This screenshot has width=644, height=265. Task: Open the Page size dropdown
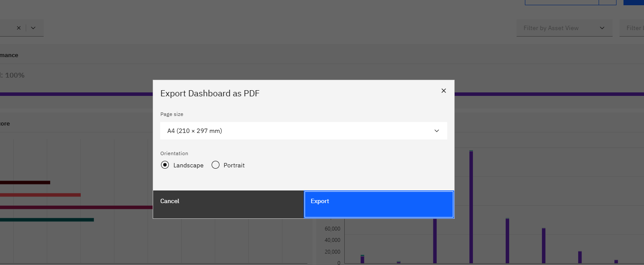click(304, 131)
